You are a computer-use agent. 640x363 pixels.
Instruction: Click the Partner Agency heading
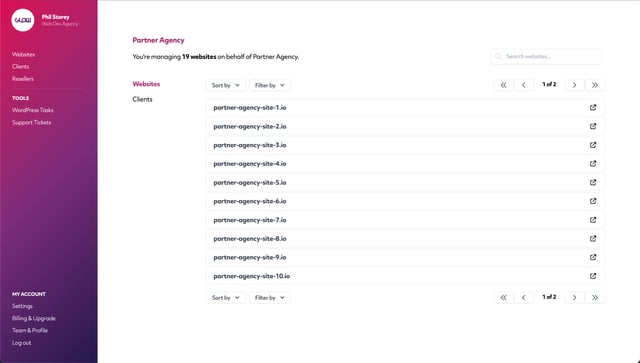[158, 40]
